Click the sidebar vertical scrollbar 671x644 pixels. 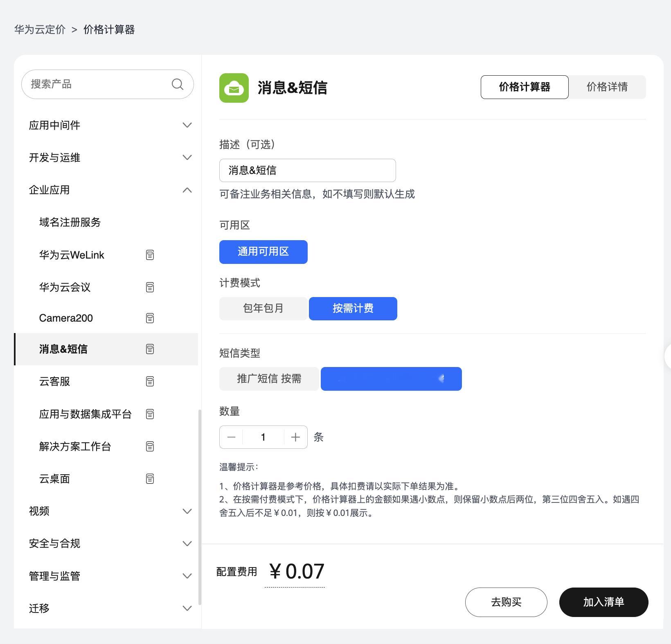click(200, 507)
